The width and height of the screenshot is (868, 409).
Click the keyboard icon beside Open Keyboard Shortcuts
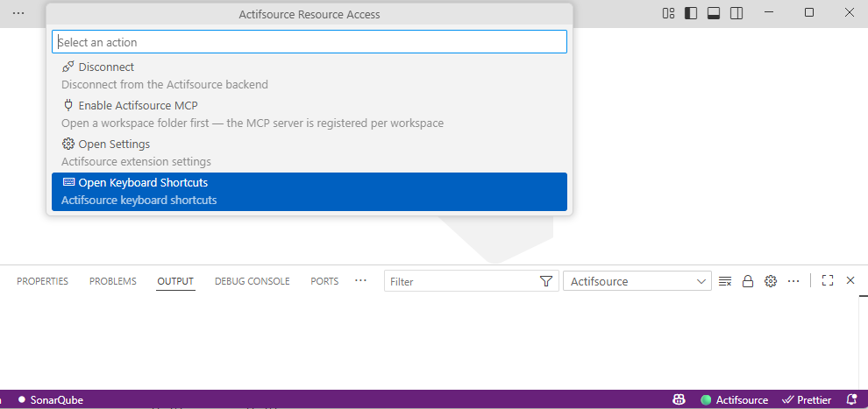click(68, 182)
